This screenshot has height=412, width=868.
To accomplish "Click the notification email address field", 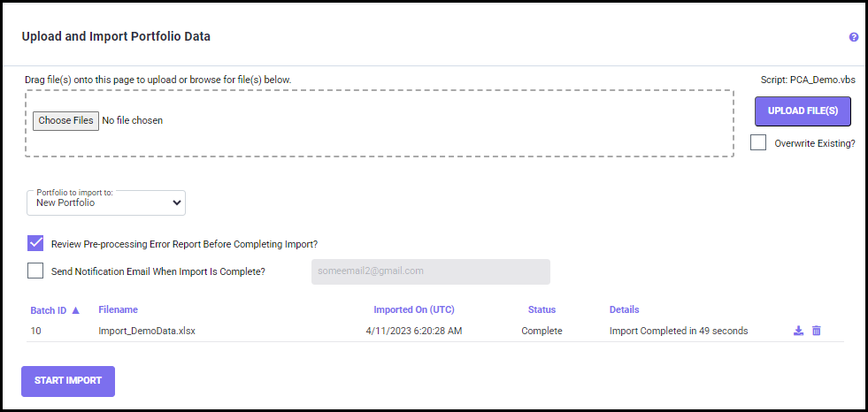I will pyautogui.click(x=430, y=271).
